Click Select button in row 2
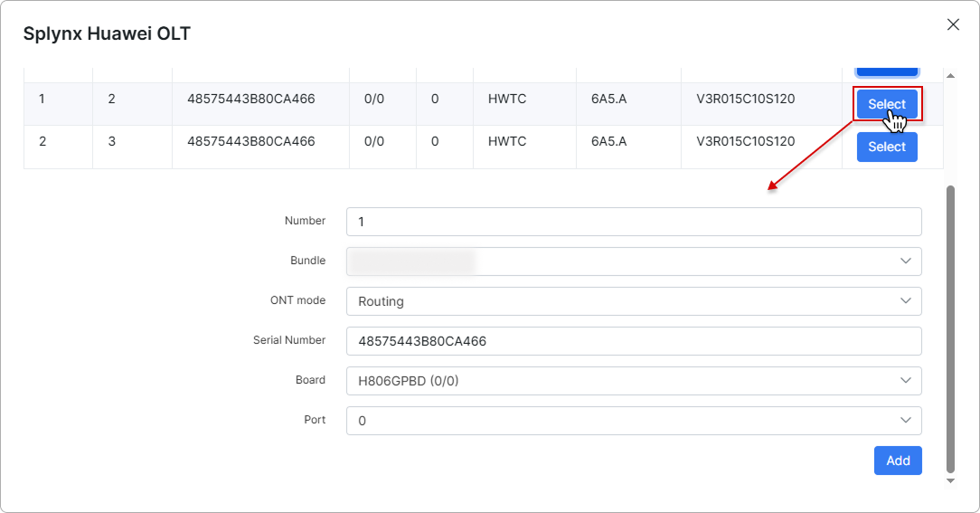 pos(887,147)
